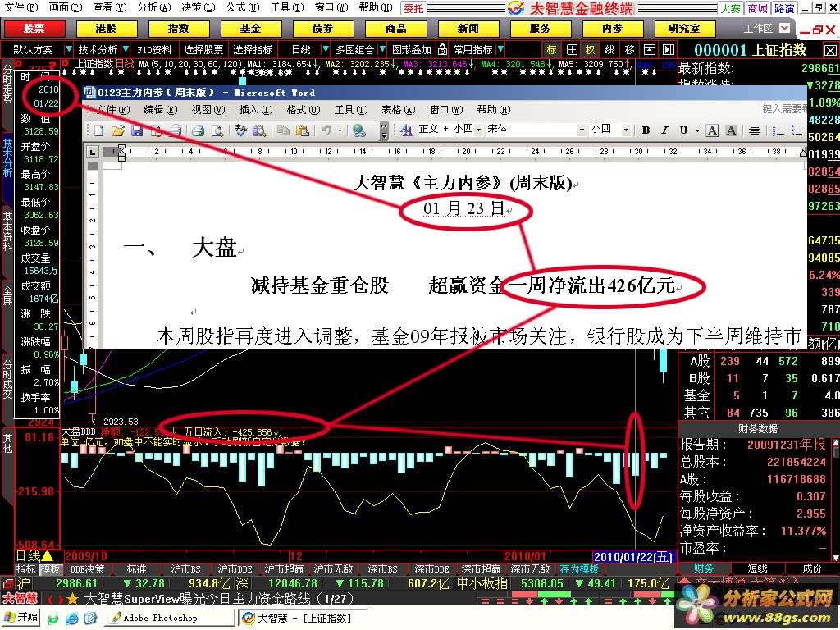Toggle the 标 marker button
Screen dimensions: 840x630
point(552,50)
